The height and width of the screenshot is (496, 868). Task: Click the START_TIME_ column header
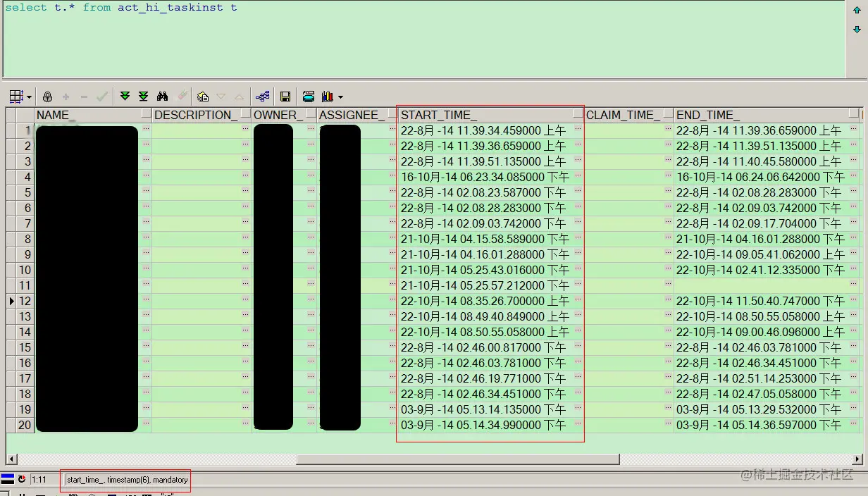pyautogui.click(x=491, y=115)
